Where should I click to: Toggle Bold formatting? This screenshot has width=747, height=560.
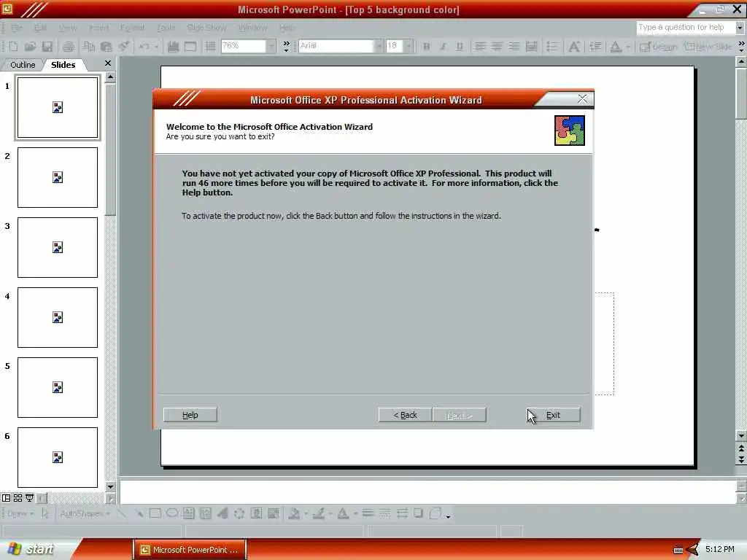click(426, 46)
